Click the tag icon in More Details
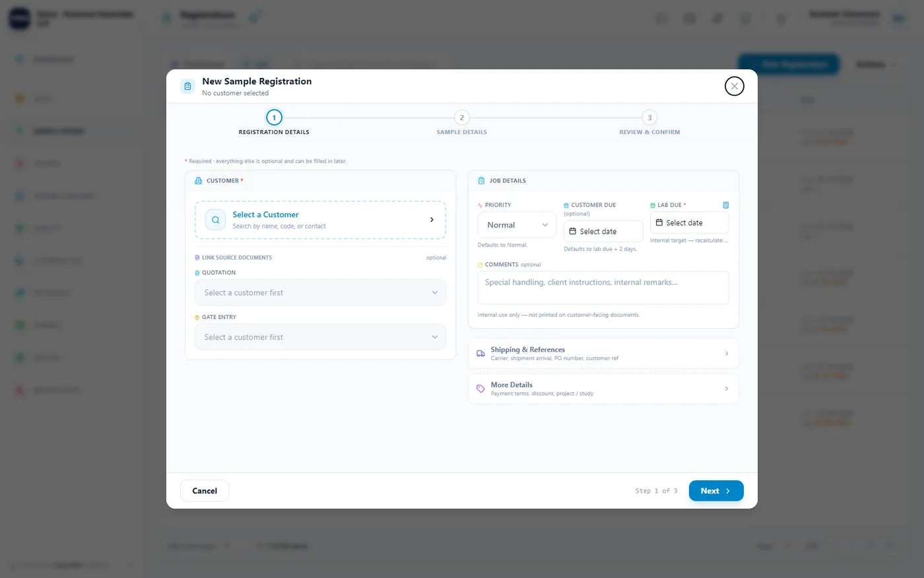924x578 pixels. tap(480, 389)
